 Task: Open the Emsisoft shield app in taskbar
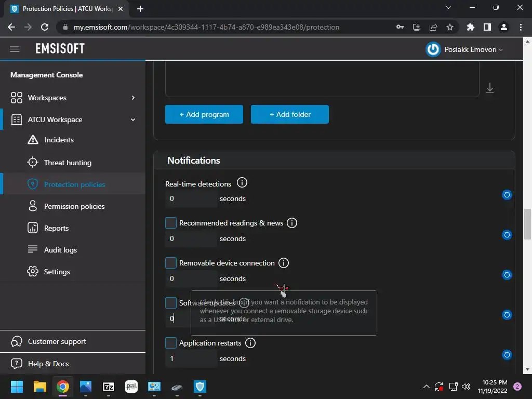(x=200, y=387)
